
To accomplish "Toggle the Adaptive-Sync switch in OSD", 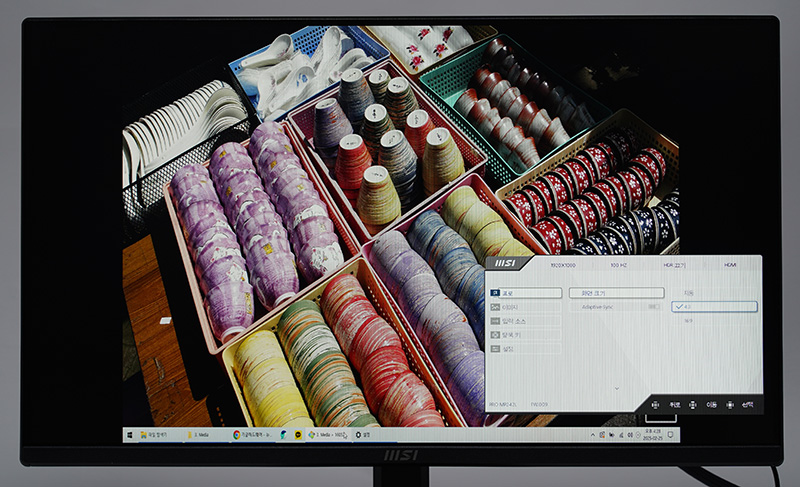I will pyautogui.click(x=653, y=307).
